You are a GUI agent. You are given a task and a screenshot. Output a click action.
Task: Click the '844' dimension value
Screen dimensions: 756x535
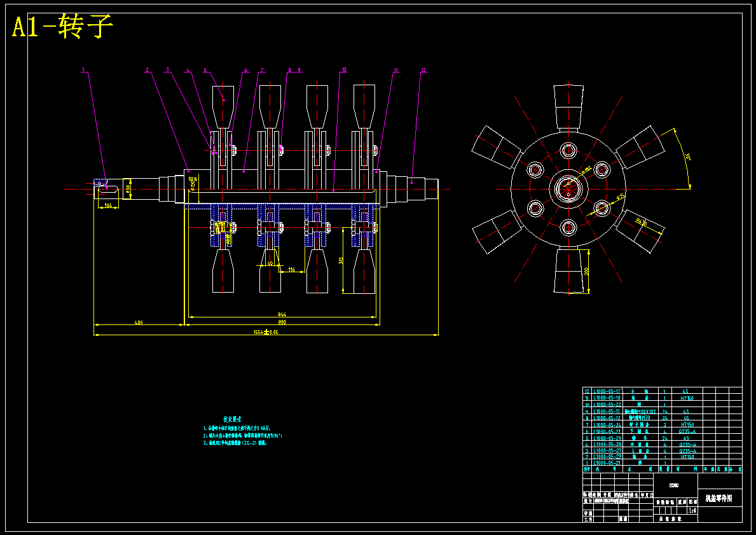point(282,314)
